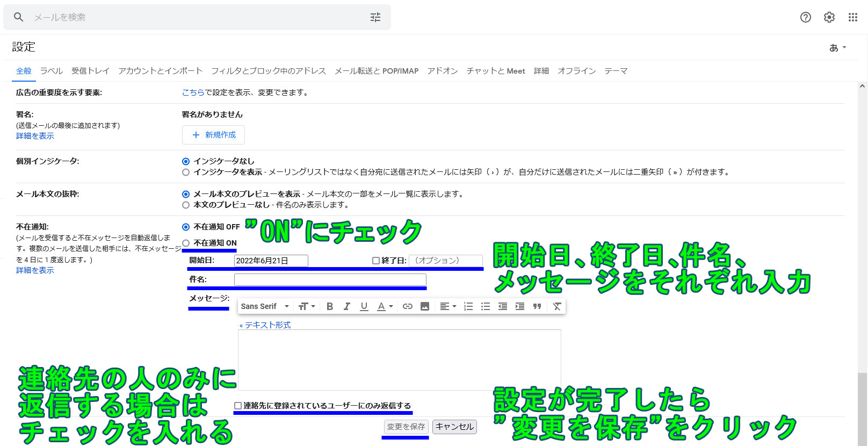Screen dimensions: 868x446
Task: Select メール本文のプレビューを表示 option
Action: 186,194
